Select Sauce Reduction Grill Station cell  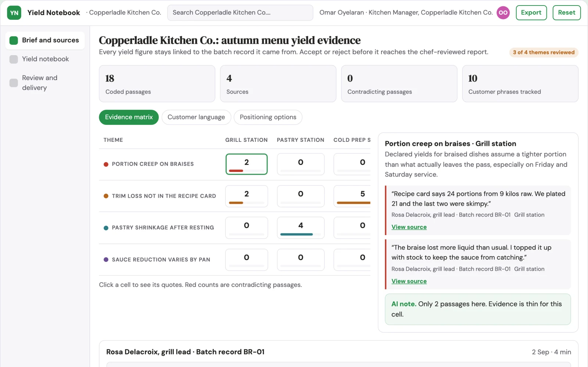click(246, 260)
